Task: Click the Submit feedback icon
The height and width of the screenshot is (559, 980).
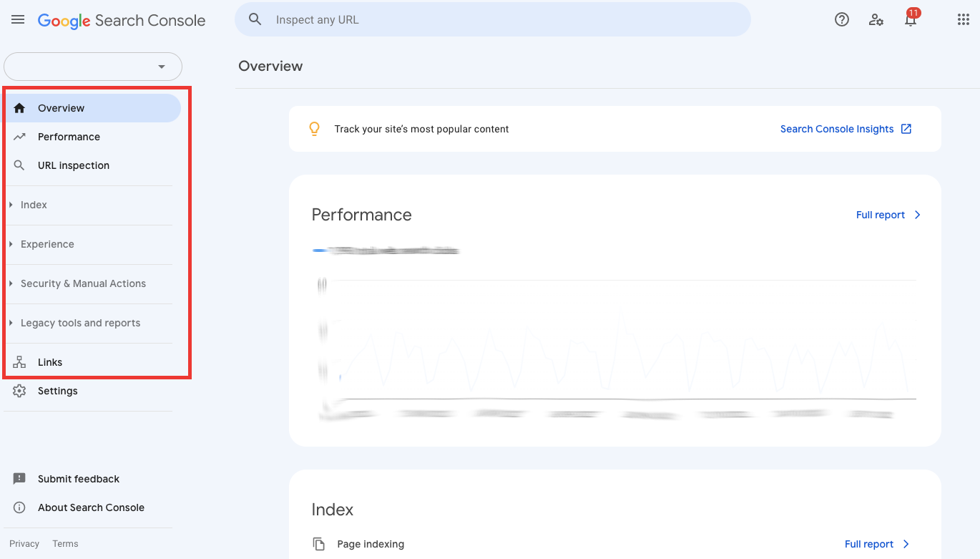Action: click(19, 479)
